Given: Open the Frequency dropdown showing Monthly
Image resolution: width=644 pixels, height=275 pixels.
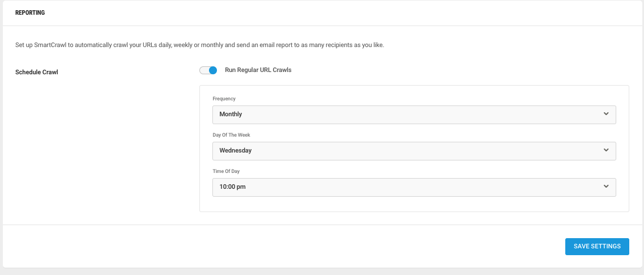Looking at the screenshot, I should pos(414,115).
